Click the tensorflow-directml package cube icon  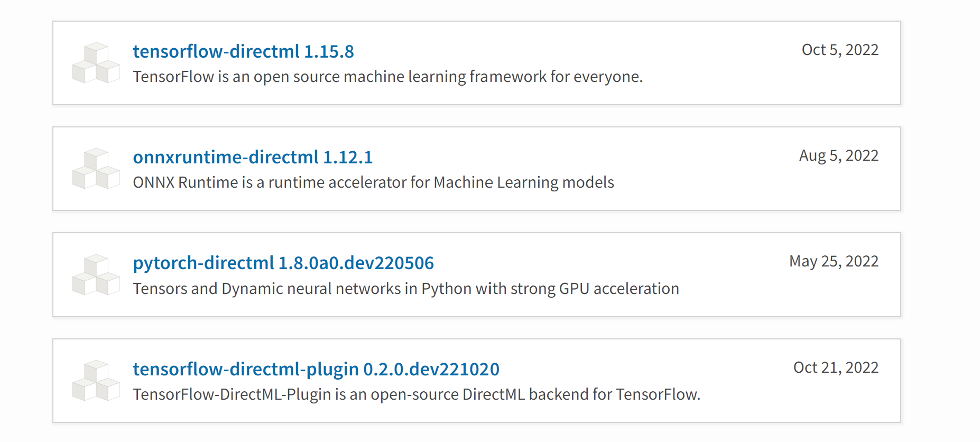pos(96,63)
